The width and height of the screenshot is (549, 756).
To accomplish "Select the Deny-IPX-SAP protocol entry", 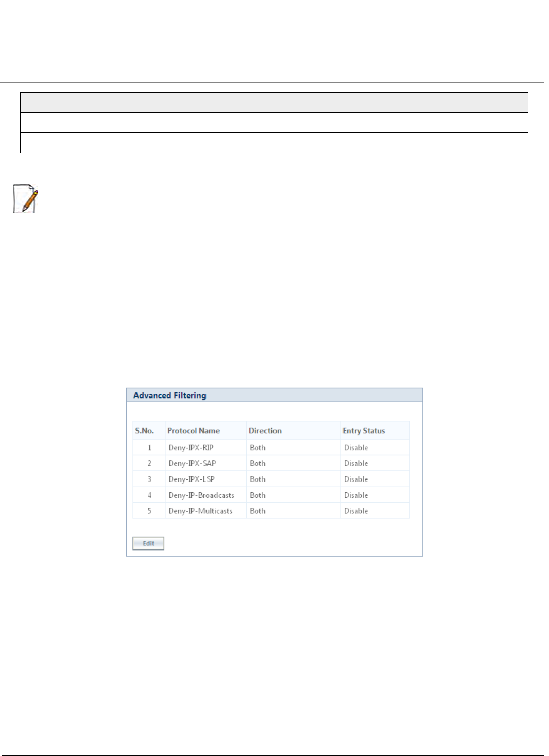I will (192, 463).
